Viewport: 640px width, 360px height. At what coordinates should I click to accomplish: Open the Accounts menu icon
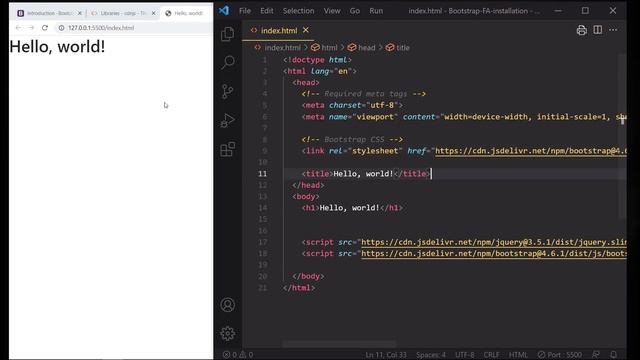click(x=227, y=305)
